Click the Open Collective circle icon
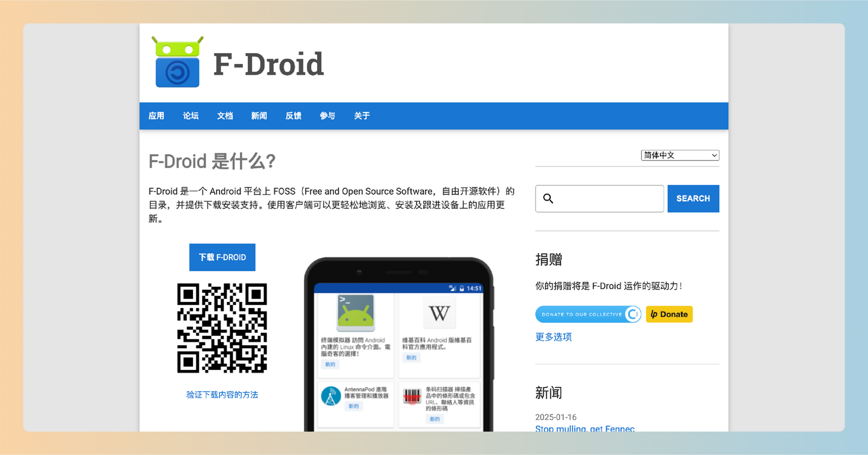Image resolution: width=868 pixels, height=455 pixels. 633,314
